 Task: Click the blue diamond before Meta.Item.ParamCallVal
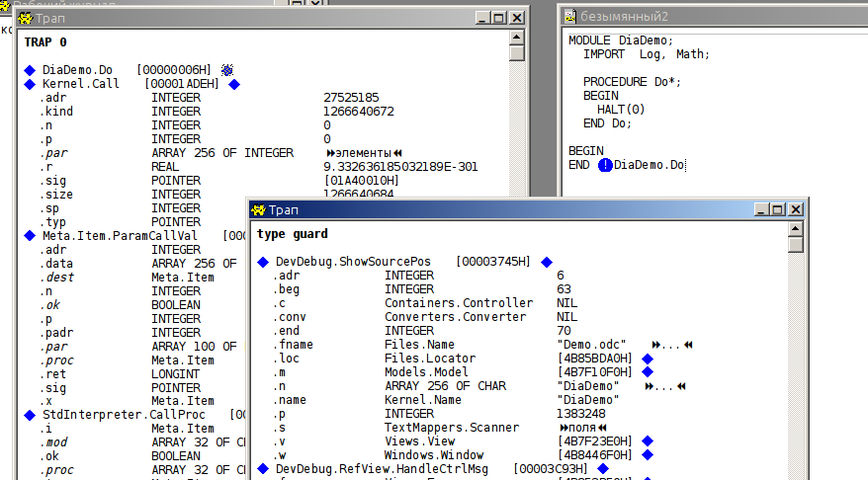[x=30, y=236]
